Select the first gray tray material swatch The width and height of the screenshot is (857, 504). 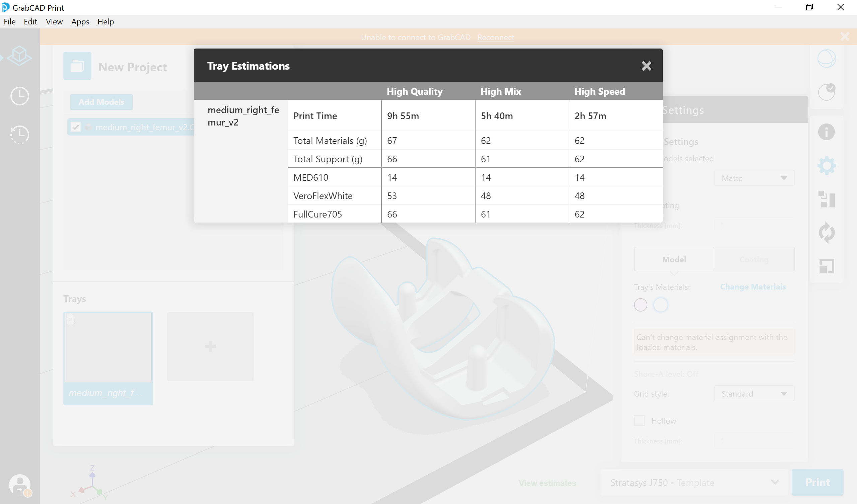pyautogui.click(x=640, y=305)
